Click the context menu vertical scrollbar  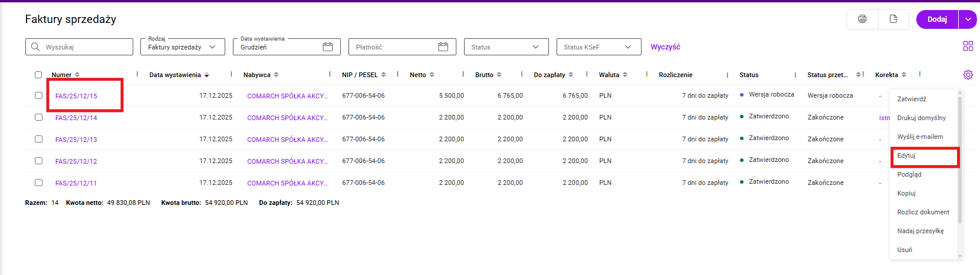pos(959,159)
